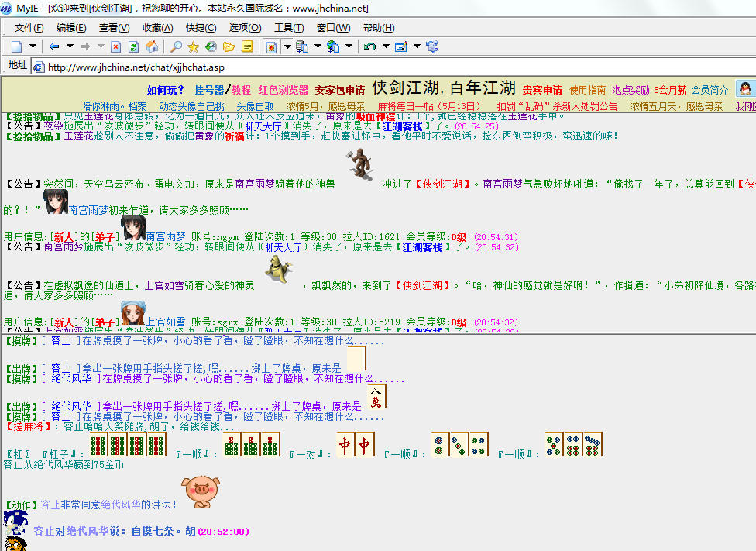Expand the popup blocker dropdown arrow
This screenshot has width=756, height=551.
(287, 46)
